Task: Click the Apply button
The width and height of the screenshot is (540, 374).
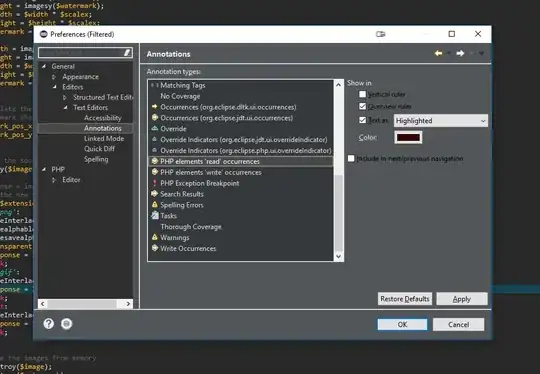Action: tap(462, 299)
